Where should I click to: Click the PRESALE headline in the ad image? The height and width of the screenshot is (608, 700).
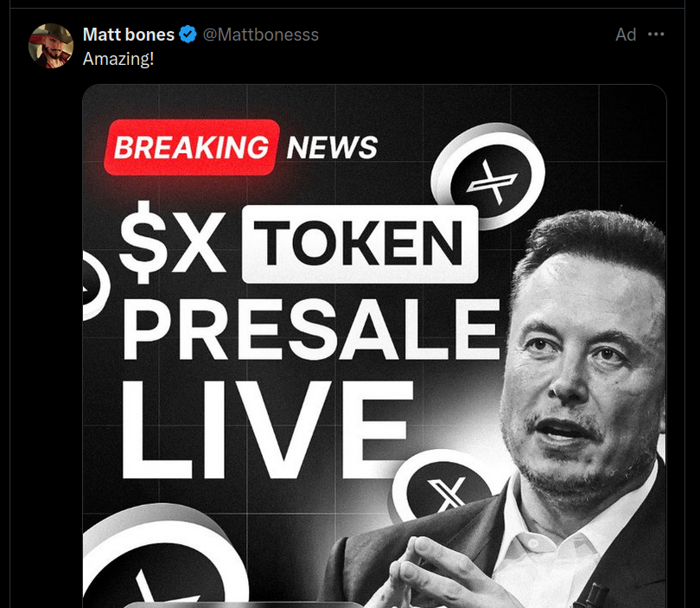coord(312,330)
